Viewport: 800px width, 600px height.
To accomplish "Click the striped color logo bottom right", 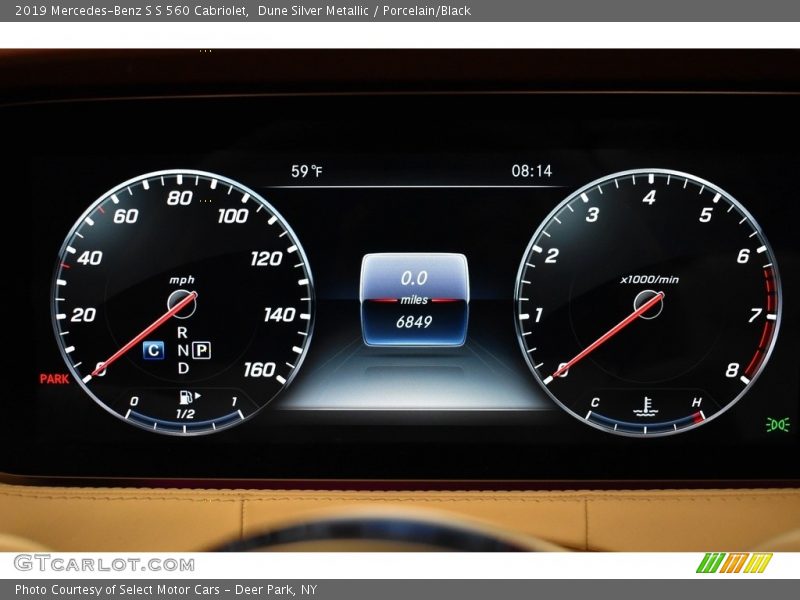I will [734, 563].
